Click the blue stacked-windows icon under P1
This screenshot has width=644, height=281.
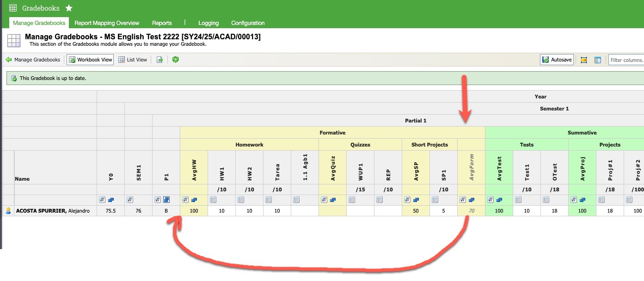166,200
